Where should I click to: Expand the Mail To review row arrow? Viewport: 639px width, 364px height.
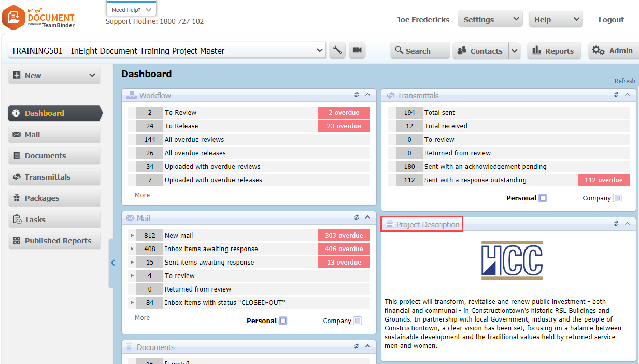pos(132,276)
